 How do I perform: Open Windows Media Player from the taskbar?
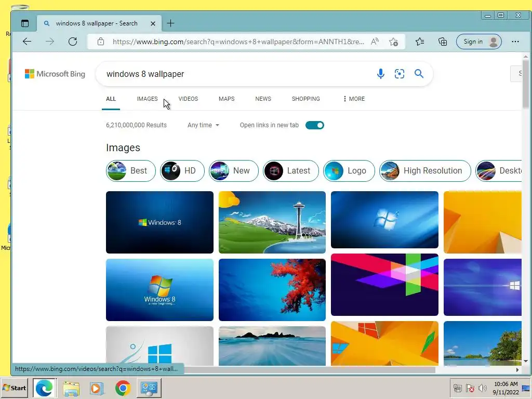pyautogui.click(x=97, y=389)
